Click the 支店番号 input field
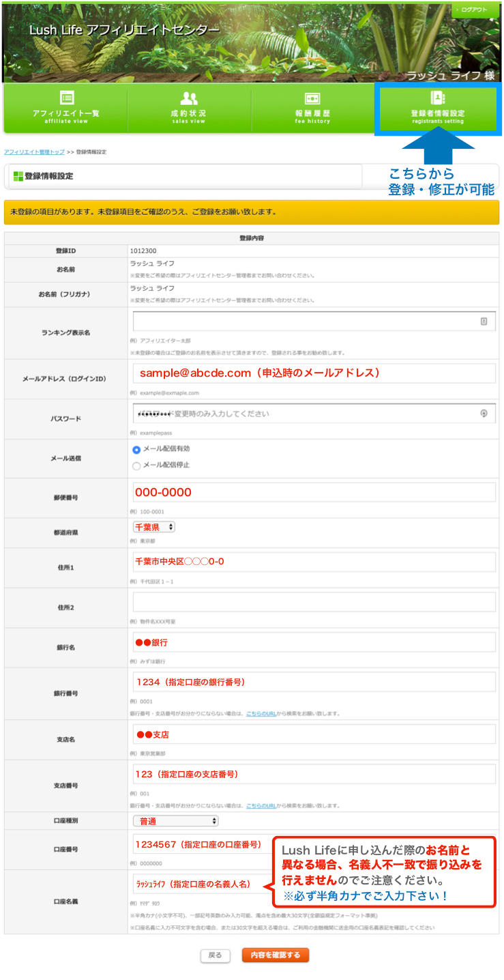 314,775
